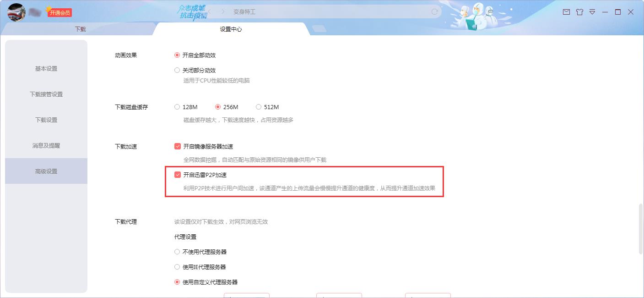Click the user avatar picture

tap(16, 12)
